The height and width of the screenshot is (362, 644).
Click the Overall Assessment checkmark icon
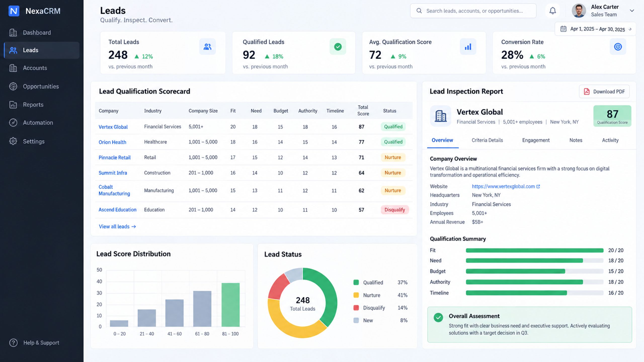[438, 317]
